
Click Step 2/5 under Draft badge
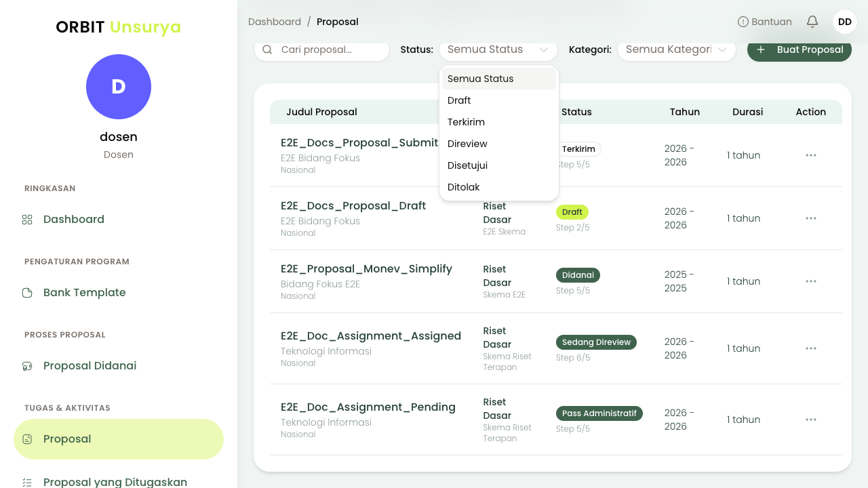click(x=573, y=228)
